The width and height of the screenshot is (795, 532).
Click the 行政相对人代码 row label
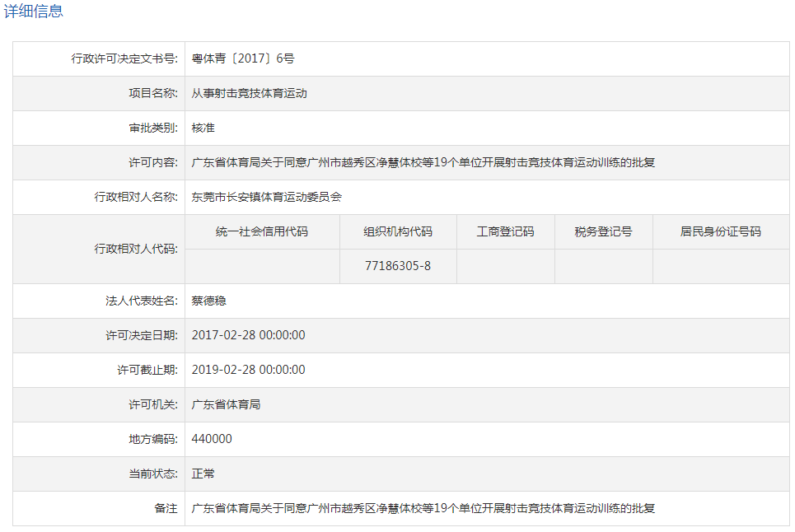click(x=136, y=250)
